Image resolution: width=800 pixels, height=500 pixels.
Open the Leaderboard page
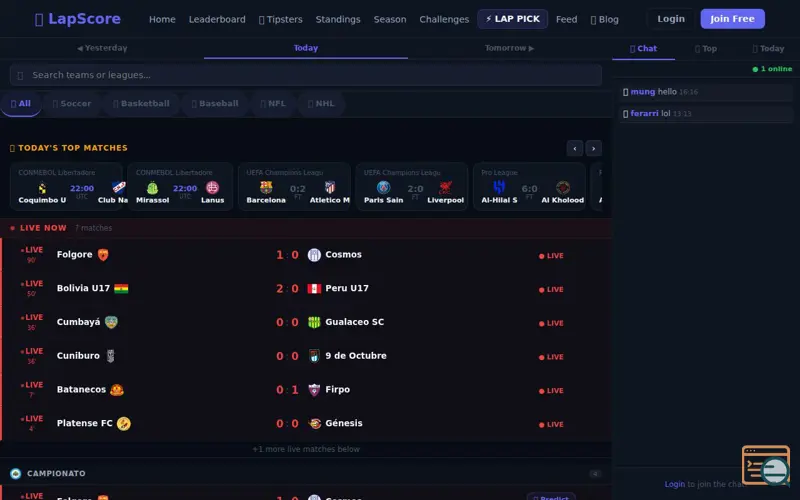pos(217,19)
